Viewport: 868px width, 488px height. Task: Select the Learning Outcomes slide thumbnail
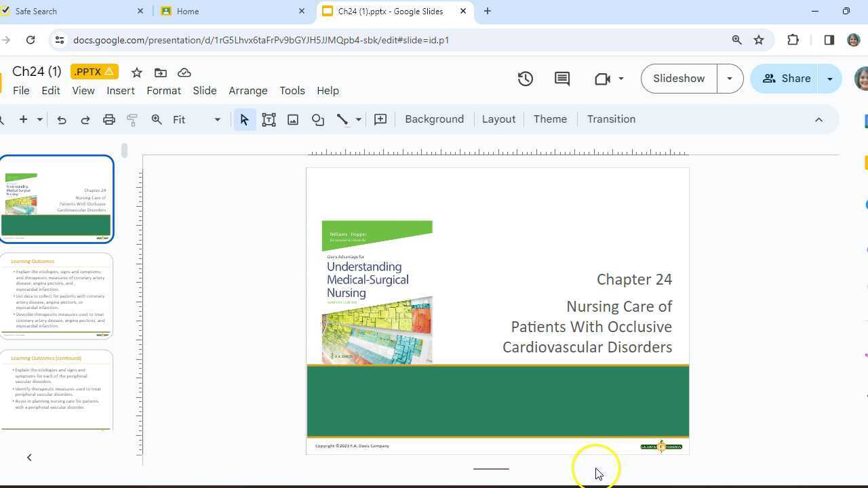point(57,296)
